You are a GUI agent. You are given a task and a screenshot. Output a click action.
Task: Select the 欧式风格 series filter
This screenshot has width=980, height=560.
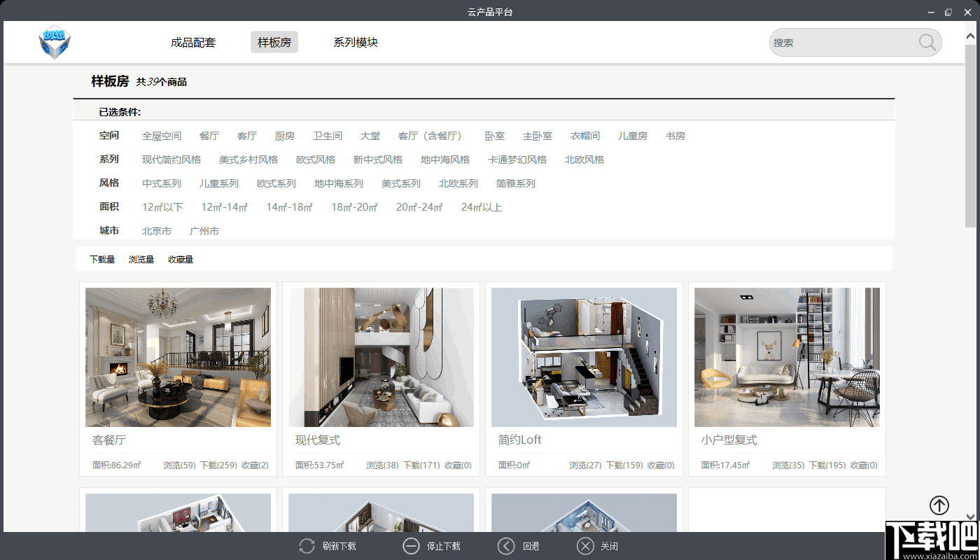316,160
